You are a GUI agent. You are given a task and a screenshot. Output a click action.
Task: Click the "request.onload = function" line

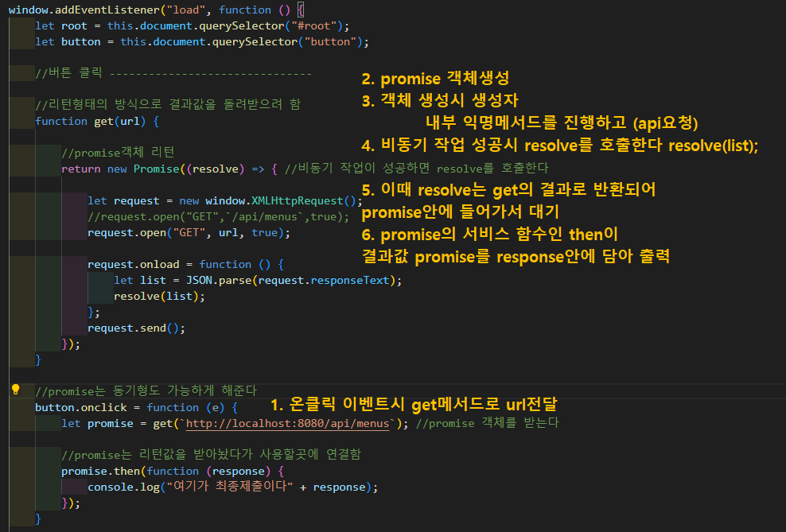pyautogui.click(x=185, y=265)
